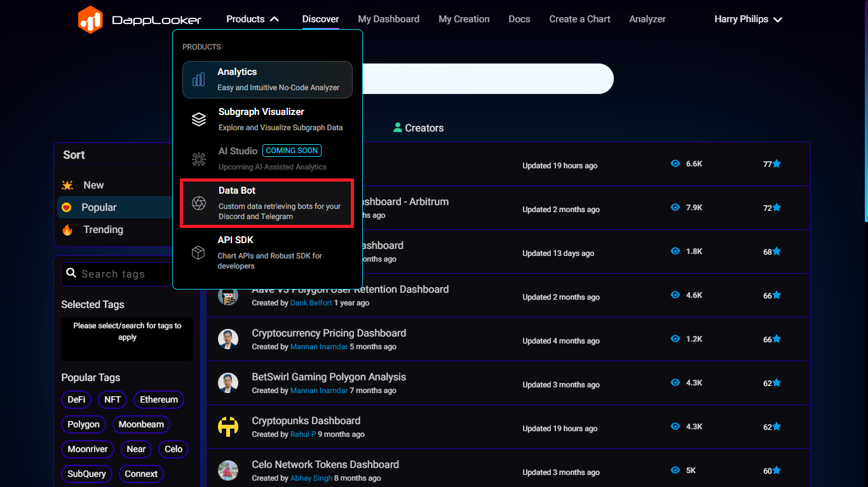Toggle the DeFi popular tag
The image size is (868, 487).
(76, 399)
